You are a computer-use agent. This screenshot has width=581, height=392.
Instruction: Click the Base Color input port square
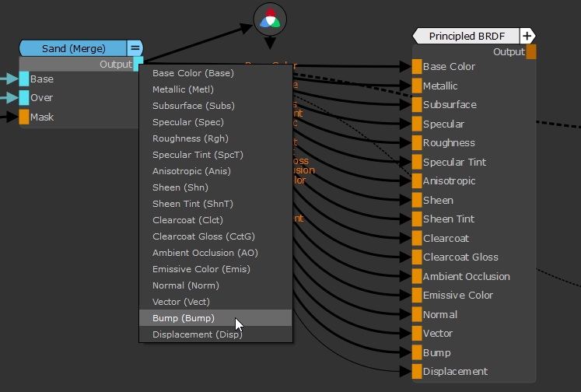pyautogui.click(x=417, y=67)
